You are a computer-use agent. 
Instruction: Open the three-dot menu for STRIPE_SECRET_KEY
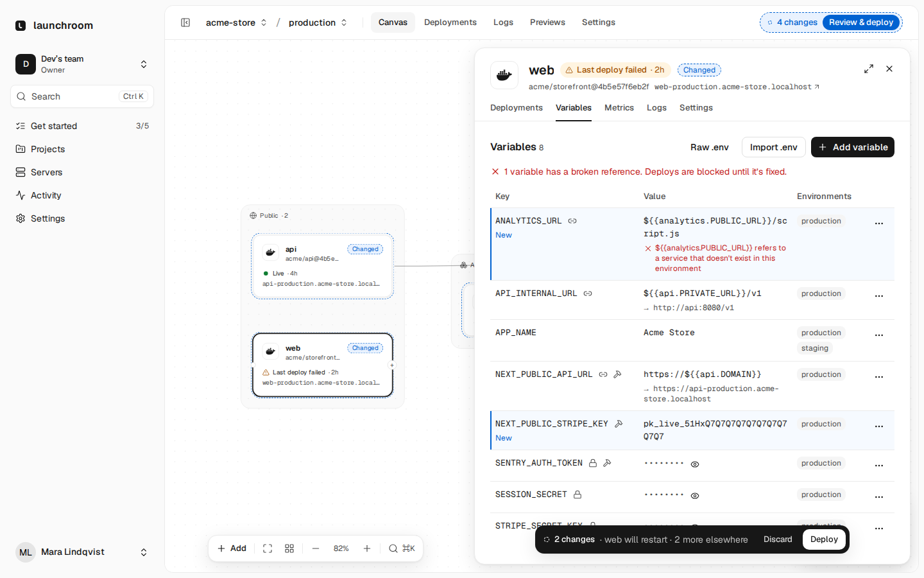(879, 528)
